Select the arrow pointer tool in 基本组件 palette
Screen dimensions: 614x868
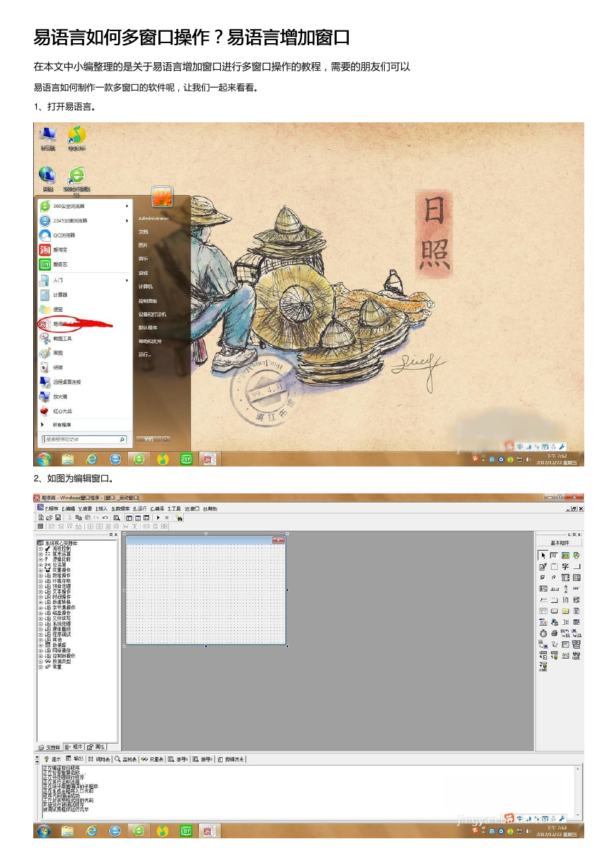(543, 556)
